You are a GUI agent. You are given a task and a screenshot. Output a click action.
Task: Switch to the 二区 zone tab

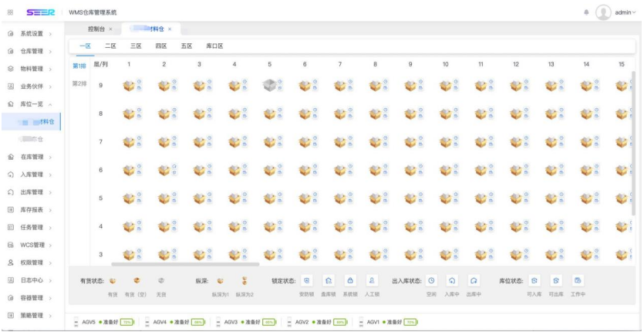pos(110,46)
